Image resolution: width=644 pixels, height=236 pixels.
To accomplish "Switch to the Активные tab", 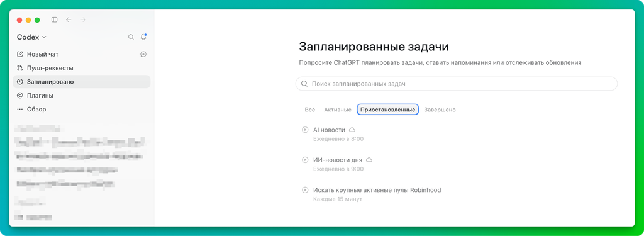I will coord(338,110).
